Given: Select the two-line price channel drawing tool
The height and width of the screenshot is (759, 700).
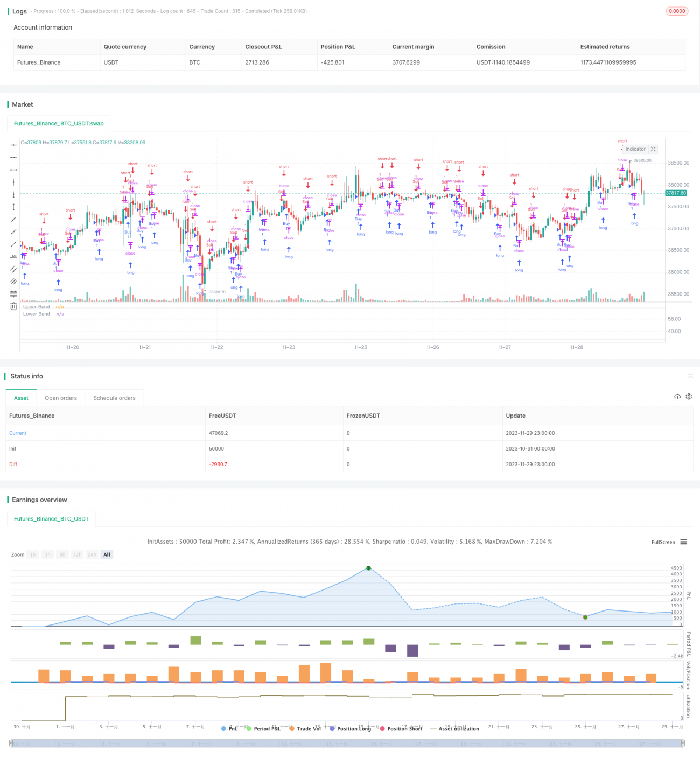Looking at the screenshot, I should pyautogui.click(x=13, y=269).
